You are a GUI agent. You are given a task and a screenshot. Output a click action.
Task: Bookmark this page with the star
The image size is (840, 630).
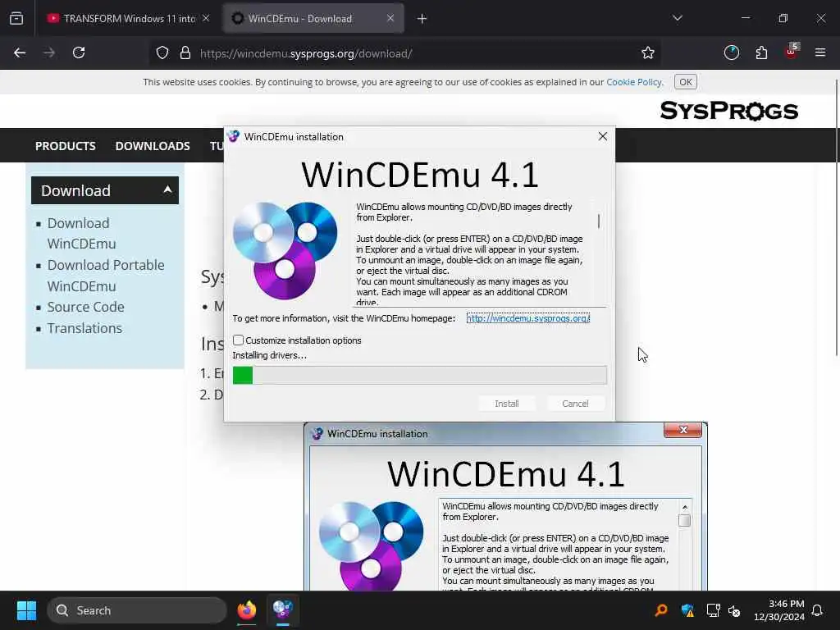pos(648,52)
